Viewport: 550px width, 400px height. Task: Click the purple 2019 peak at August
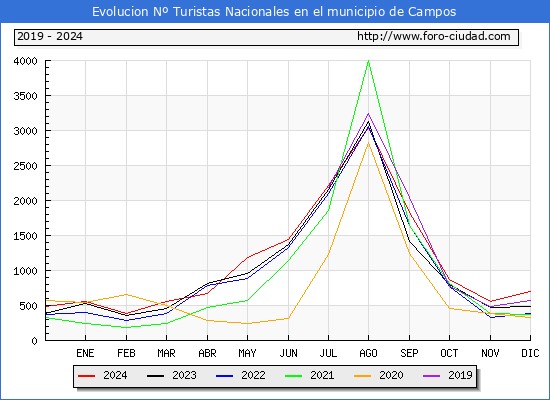tap(368, 113)
